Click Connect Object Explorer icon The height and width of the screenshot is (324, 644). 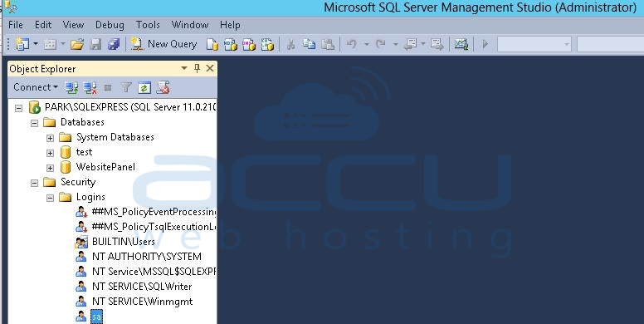pyautogui.click(x=71, y=87)
